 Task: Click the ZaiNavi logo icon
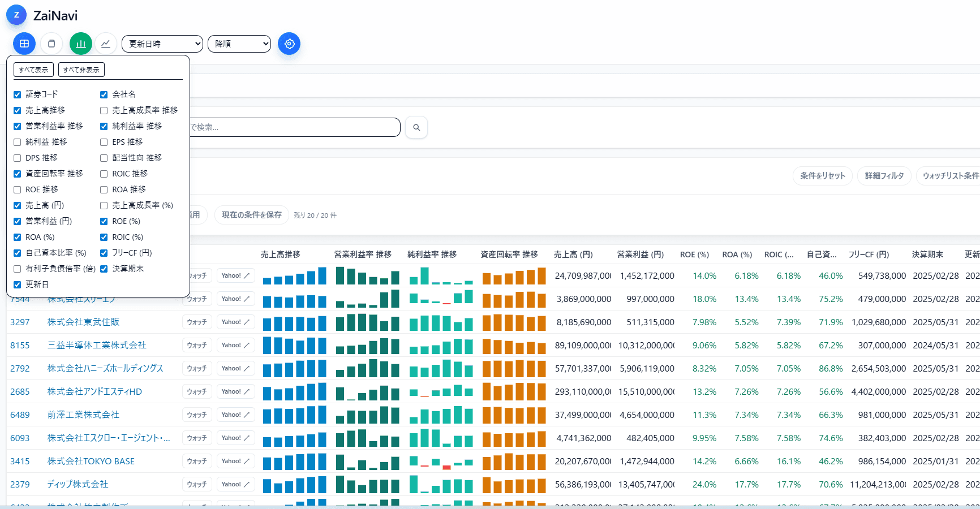[16, 15]
